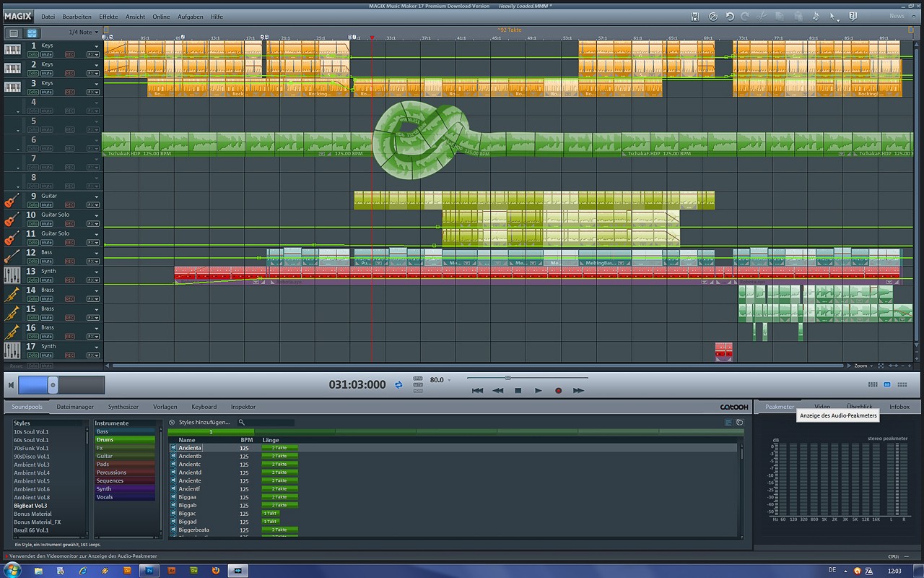Switch to multi-track grid view icon
The width and height of the screenshot is (924, 578).
pyautogui.click(x=32, y=33)
